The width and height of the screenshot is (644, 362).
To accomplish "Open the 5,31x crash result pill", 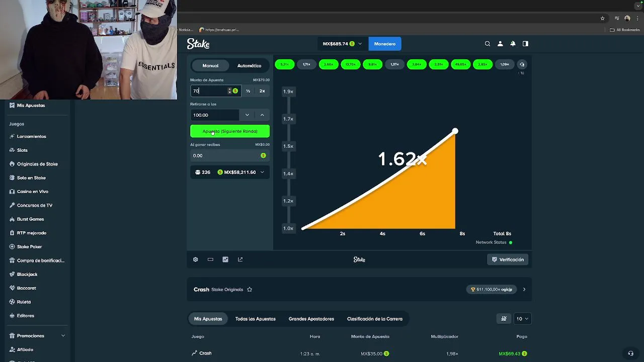I will pos(284,64).
